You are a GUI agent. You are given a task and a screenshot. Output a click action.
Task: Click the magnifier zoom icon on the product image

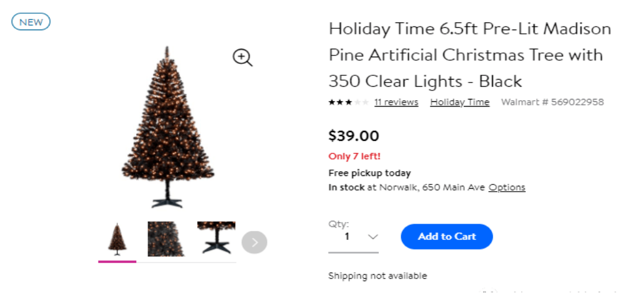pyautogui.click(x=242, y=58)
